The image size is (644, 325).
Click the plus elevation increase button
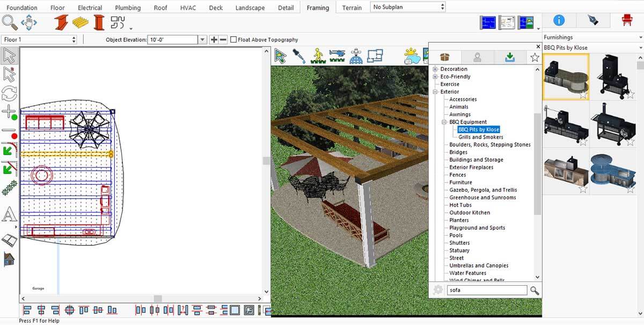tap(214, 40)
